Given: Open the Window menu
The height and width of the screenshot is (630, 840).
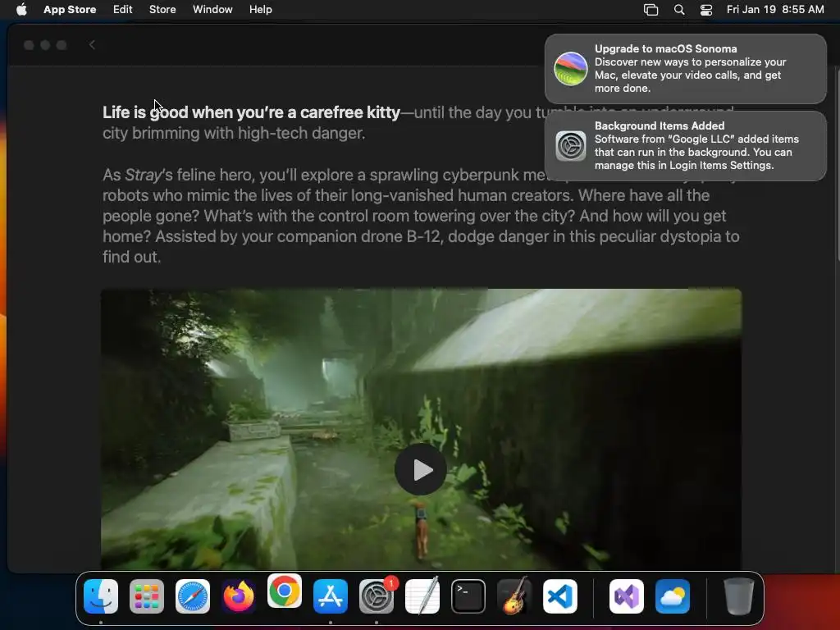Looking at the screenshot, I should pos(212,9).
